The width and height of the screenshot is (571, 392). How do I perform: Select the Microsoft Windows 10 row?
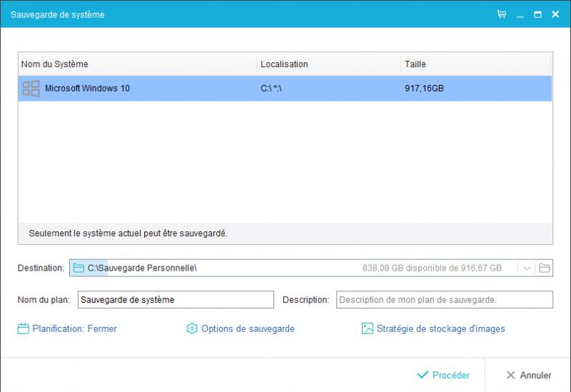click(285, 88)
